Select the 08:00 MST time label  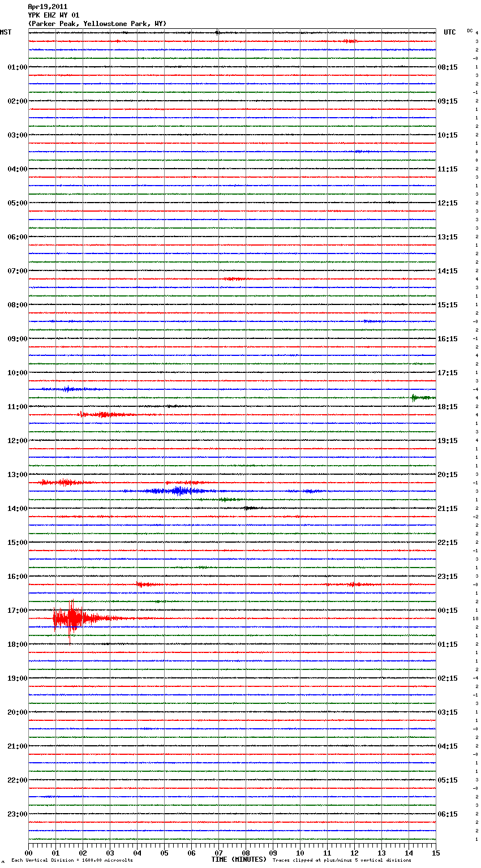tap(18, 305)
